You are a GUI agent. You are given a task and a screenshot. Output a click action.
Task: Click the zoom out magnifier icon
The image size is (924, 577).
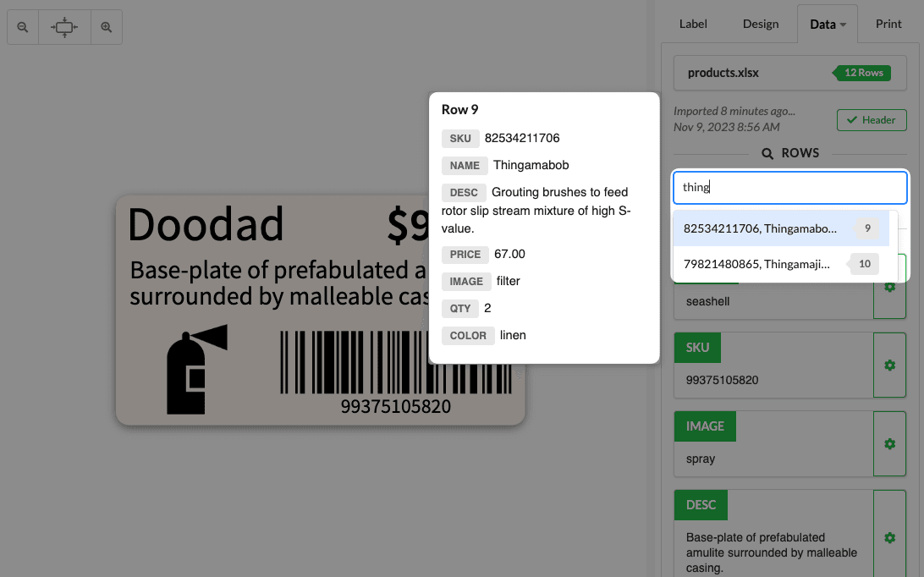coord(23,27)
